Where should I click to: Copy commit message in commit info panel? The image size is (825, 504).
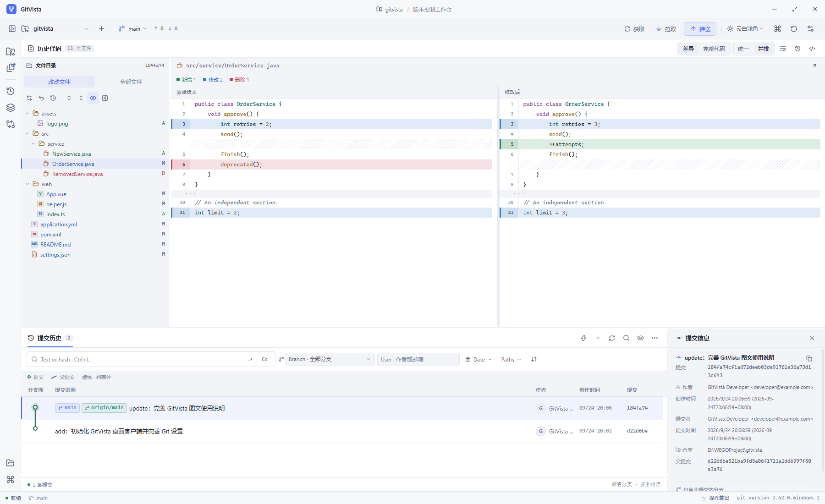pyautogui.click(x=809, y=358)
